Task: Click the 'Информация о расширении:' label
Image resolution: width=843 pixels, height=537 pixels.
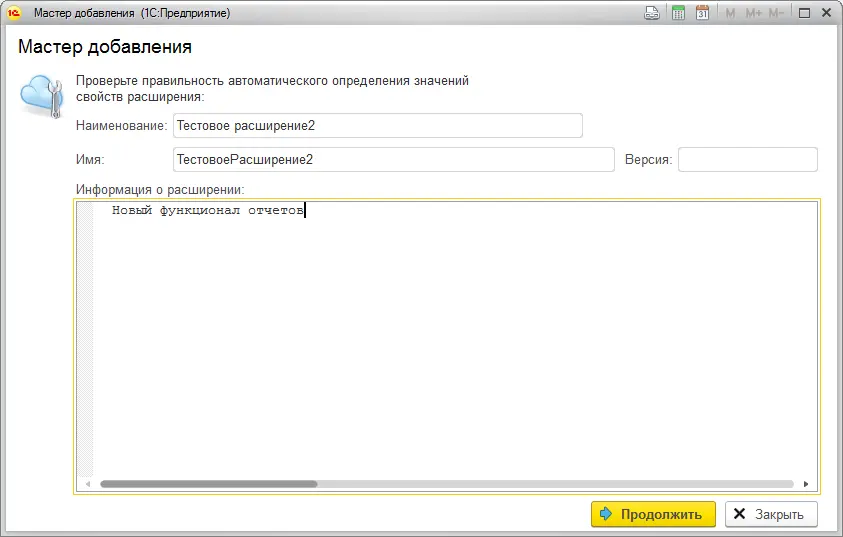Action: 160,189
